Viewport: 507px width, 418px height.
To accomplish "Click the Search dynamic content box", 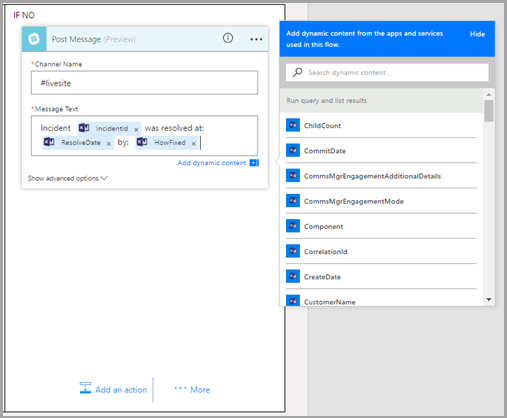I will 387,72.
